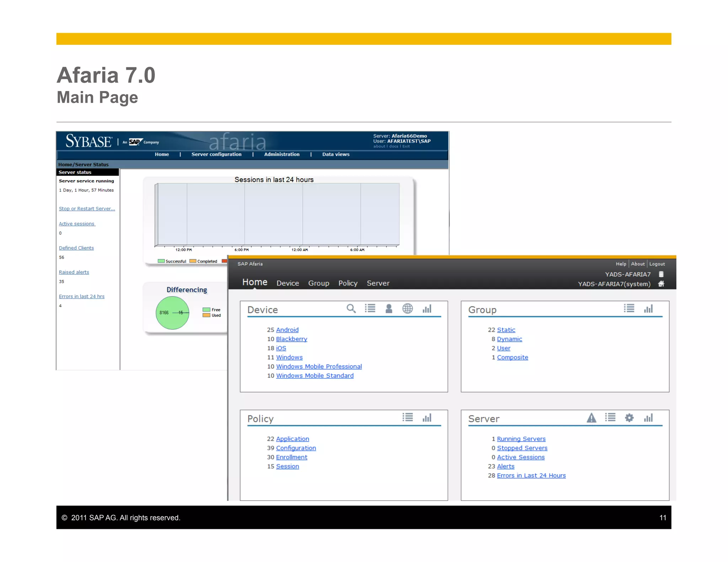Viewport: 728px width, 562px height.
Task: Click the Device panel user icon
Action: [389, 308]
